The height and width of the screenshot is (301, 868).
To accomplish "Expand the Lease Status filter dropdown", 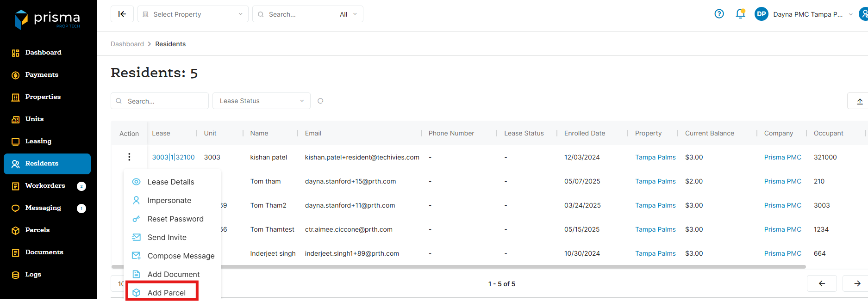I will pyautogui.click(x=261, y=101).
